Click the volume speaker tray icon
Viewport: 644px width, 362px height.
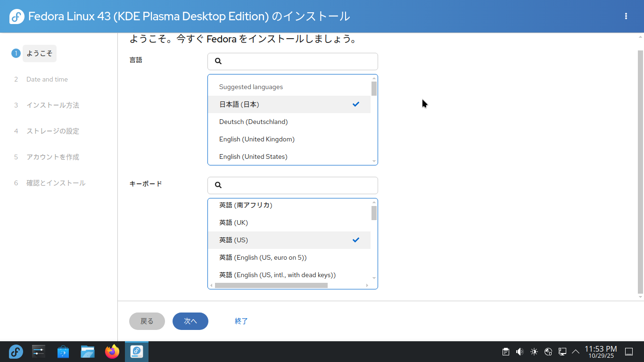[520, 352]
